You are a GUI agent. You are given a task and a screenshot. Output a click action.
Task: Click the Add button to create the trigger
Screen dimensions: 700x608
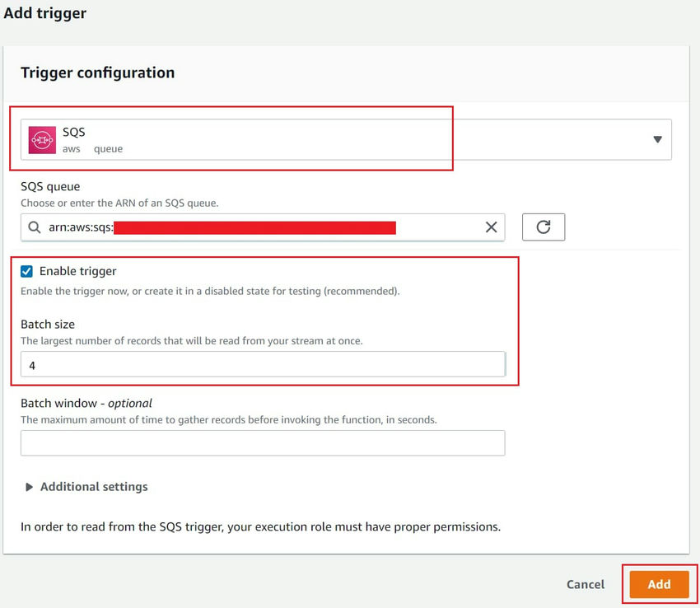pos(659,584)
